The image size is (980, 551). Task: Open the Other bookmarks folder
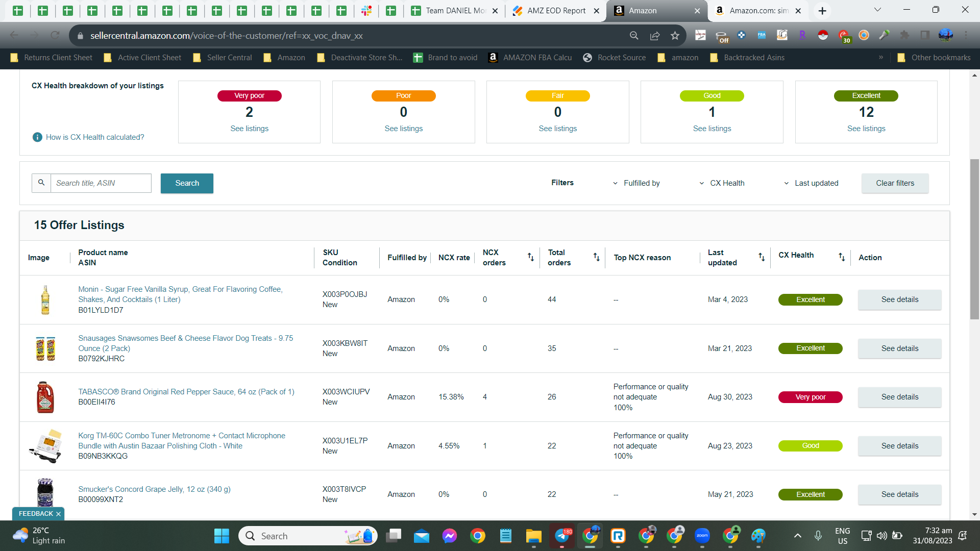(x=934, y=58)
